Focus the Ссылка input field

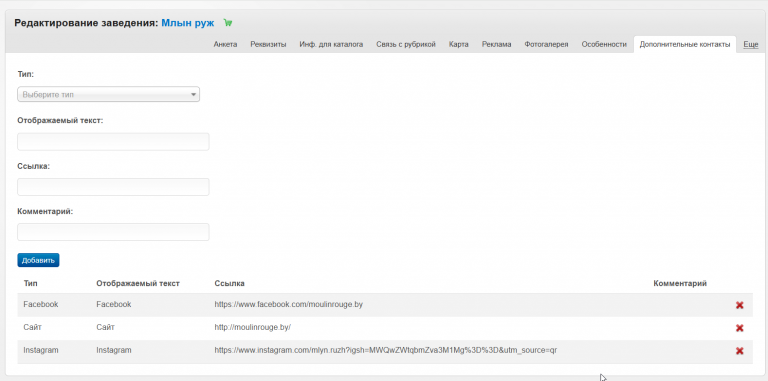[x=113, y=187]
